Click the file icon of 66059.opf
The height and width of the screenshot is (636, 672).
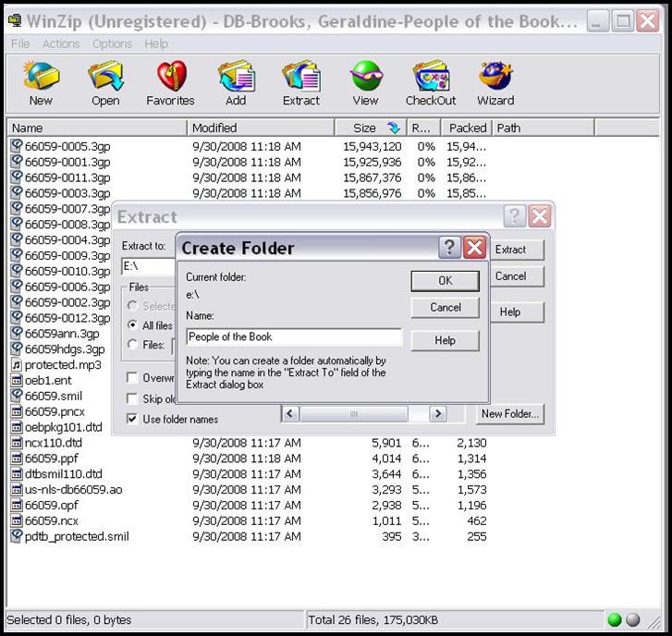point(17,505)
